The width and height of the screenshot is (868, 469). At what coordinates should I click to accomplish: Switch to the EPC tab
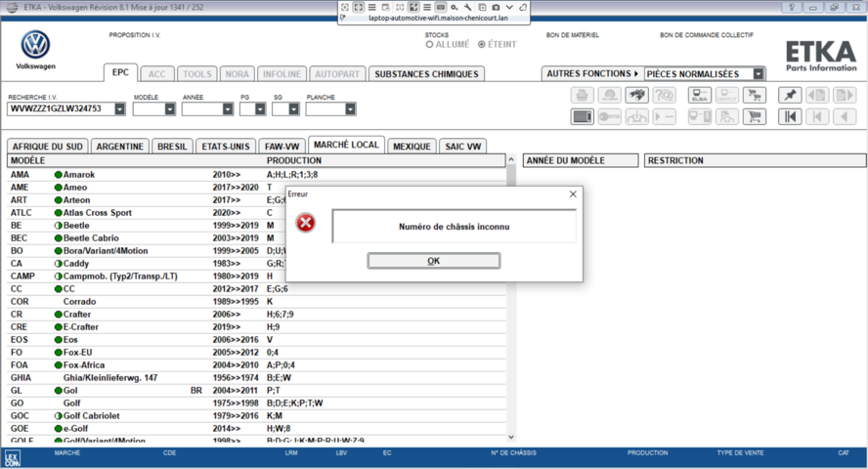(120, 72)
